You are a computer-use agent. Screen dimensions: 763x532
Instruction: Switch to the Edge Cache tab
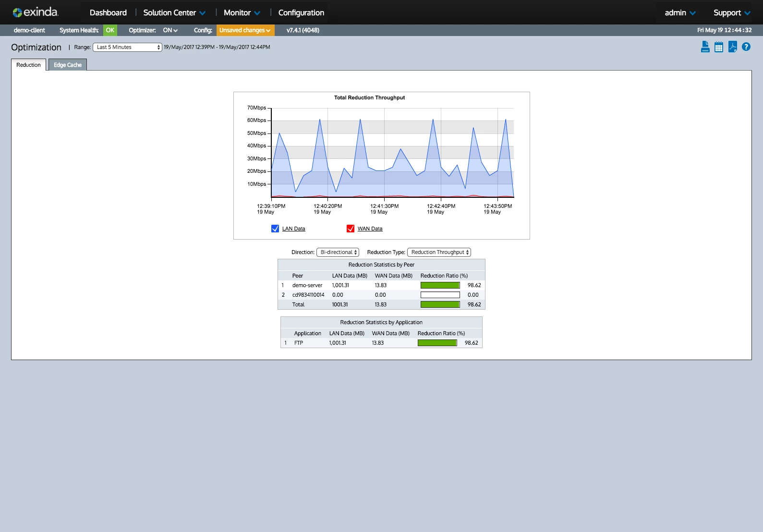(x=68, y=65)
